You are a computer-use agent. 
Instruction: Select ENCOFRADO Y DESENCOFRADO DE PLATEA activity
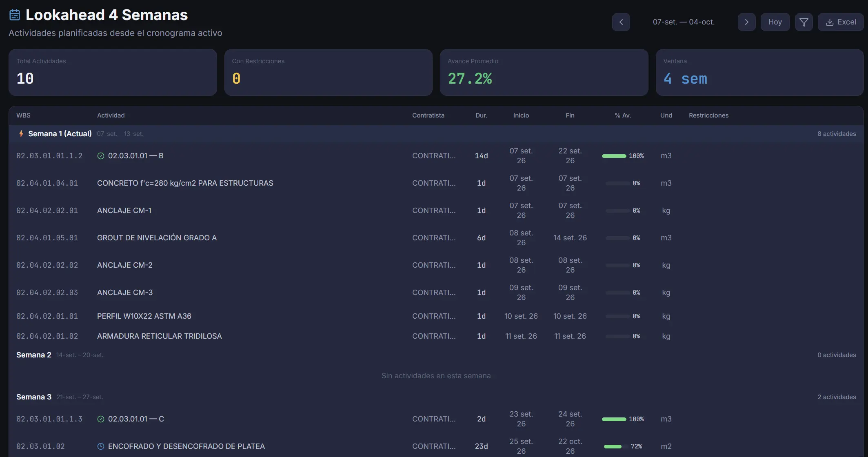click(186, 446)
